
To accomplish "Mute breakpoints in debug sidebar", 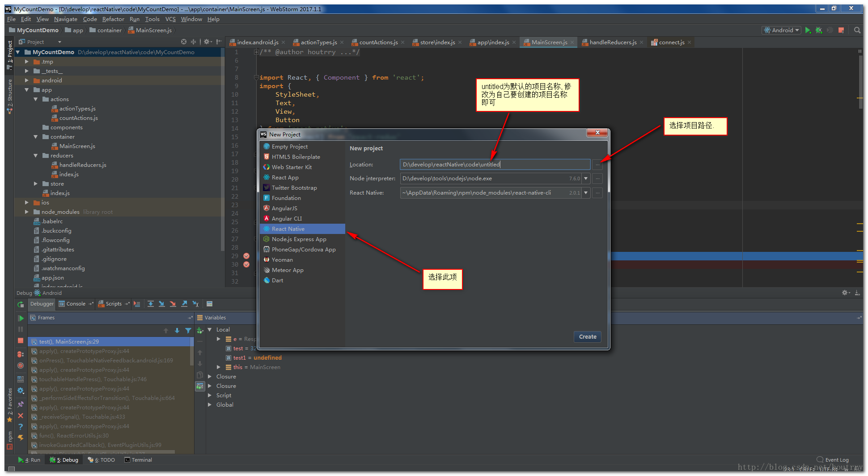I will click(21, 365).
